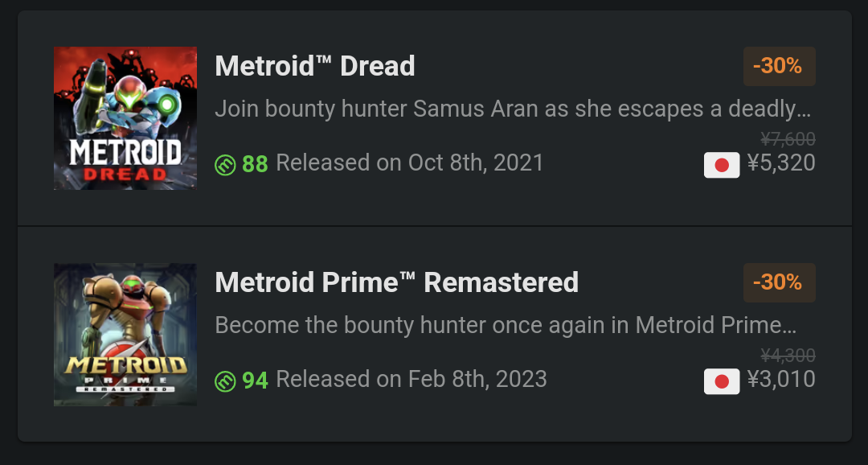Click the Metacritic icon next to score 88
The image size is (868, 465).
pyautogui.click(x=225, y=165)
